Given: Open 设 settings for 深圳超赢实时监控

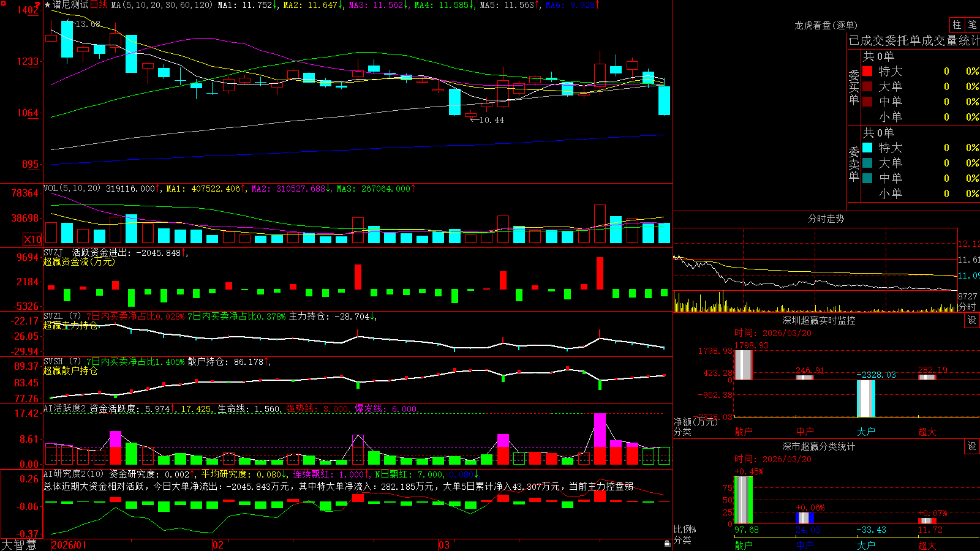Looking at the screenshot, I should coord(972,320).
